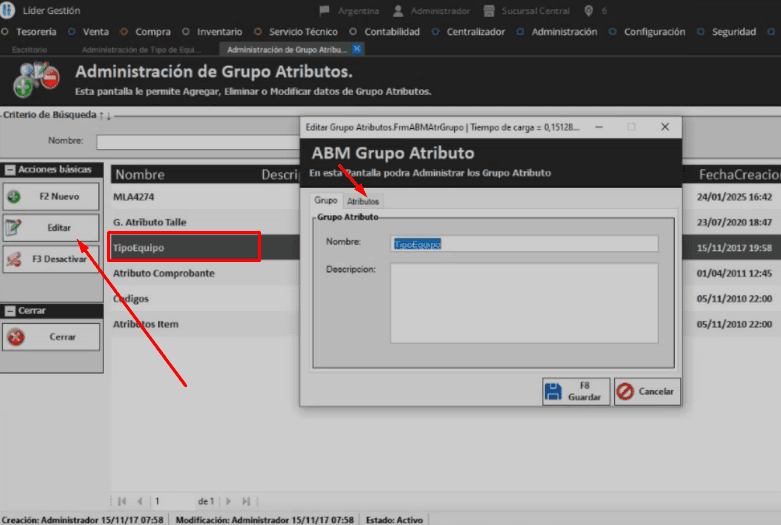Image resolution: width=781 pixels, height=525 pixels.
Task: Click the F3 Desactivar icon
Action: [x=15, y=260]
